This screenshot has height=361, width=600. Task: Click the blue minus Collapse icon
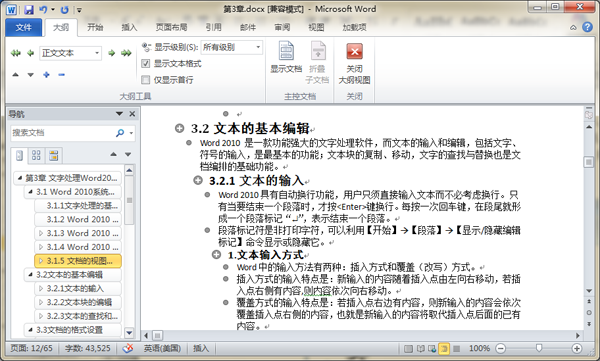click(x=62, y=75)
